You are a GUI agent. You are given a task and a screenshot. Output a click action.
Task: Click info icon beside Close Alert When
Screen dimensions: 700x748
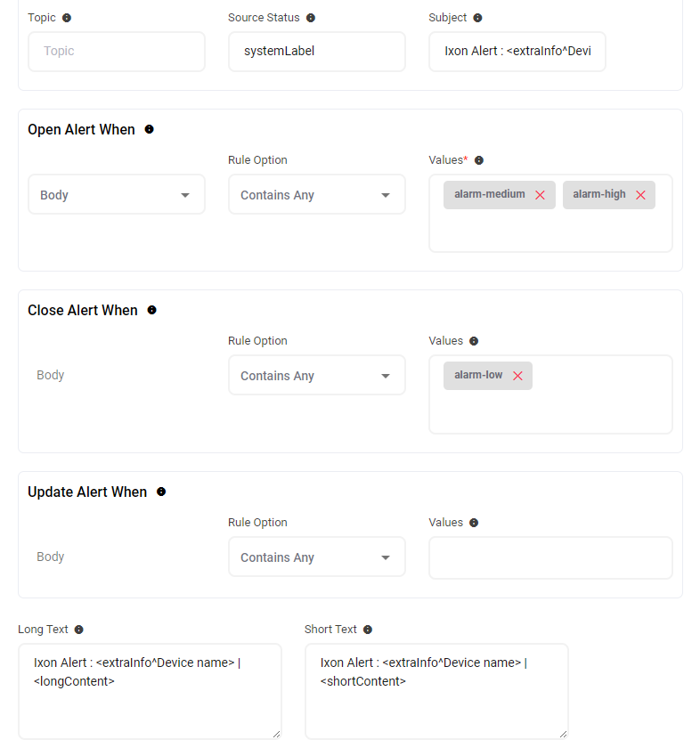click(x=151, y=310)
